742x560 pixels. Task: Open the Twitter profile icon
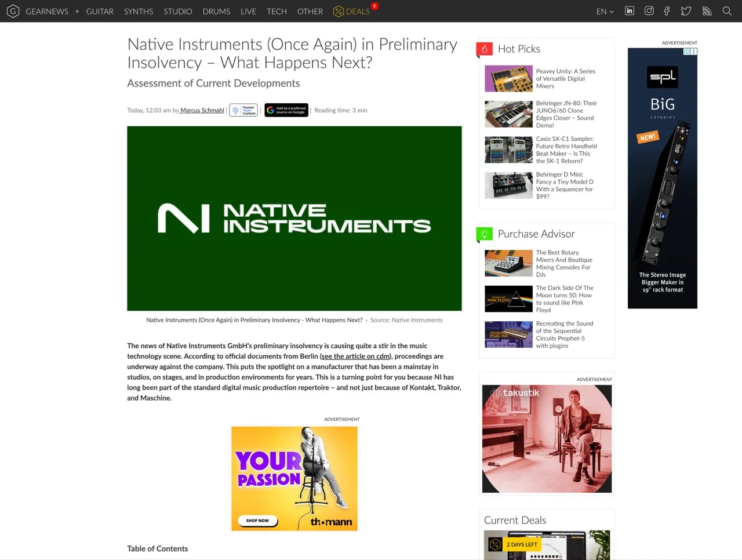click(x=686, y=10)
